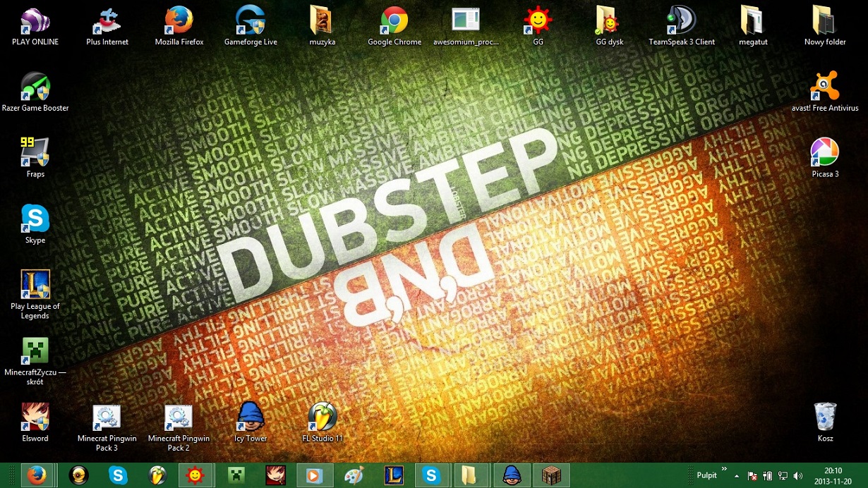Screen dimensions: 868x488
Task: Open the TeamSpeak 3 Client shortcut
Action: click(x=682, y=26)
